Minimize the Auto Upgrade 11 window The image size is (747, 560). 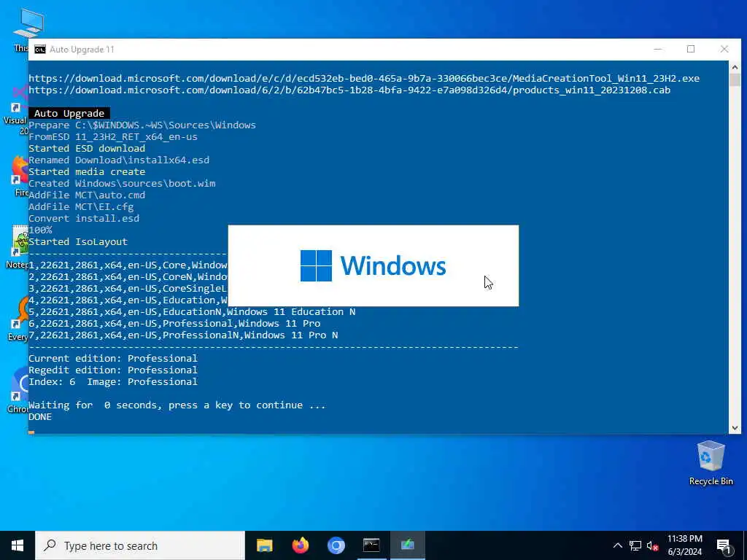click(658, 49)
